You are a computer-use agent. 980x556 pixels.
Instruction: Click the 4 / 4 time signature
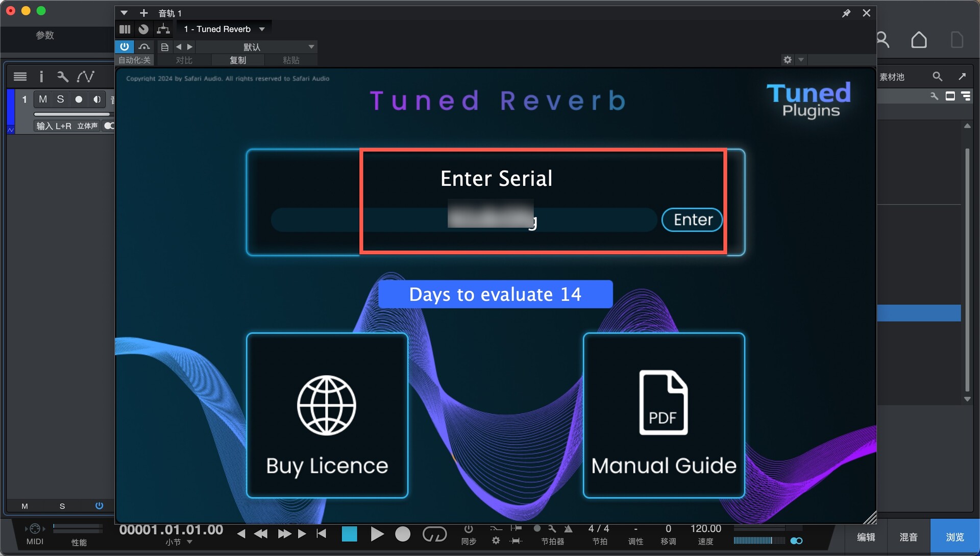(x=599, y=529)
